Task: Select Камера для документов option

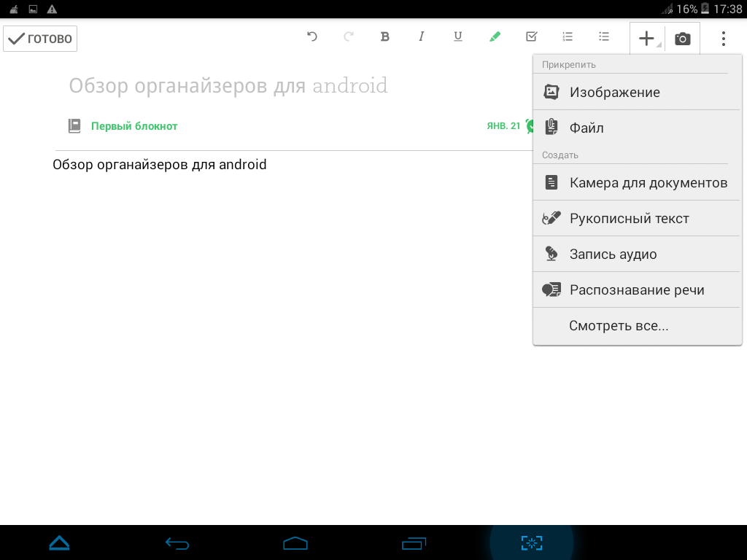Action: pos(648,183)
